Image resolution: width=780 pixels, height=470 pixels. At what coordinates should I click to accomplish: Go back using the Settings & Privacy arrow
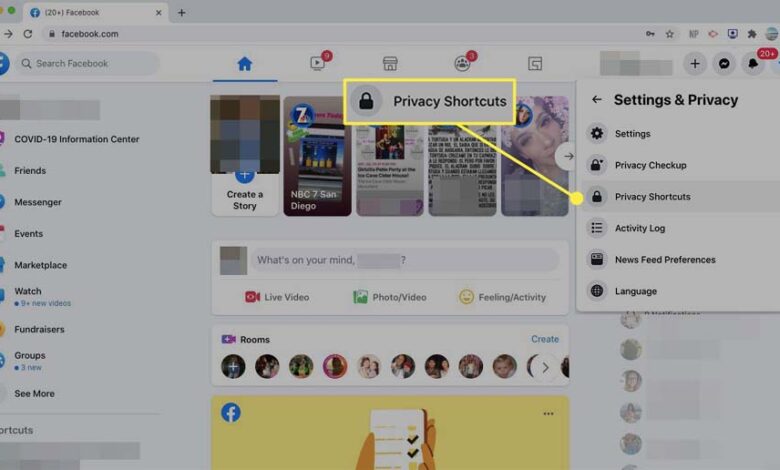click(x=597, y=100)
